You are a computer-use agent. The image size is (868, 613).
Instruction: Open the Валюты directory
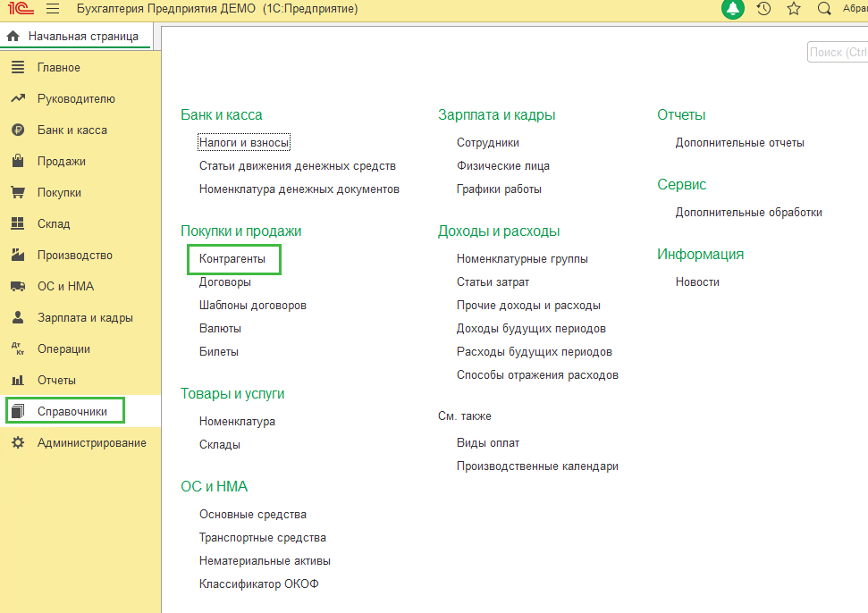point(220,329)
